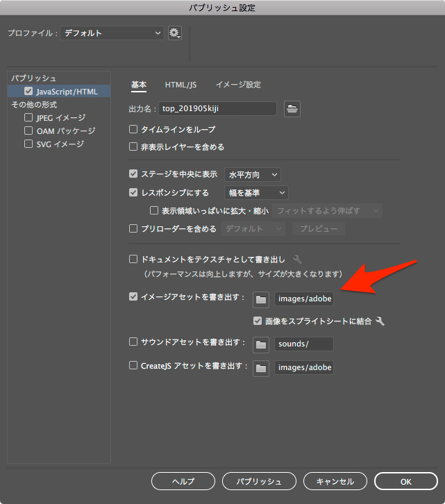This screenshot has height=504, width=445.
Task: Switch to the HTML/JS tab
Action: [180, 85]
